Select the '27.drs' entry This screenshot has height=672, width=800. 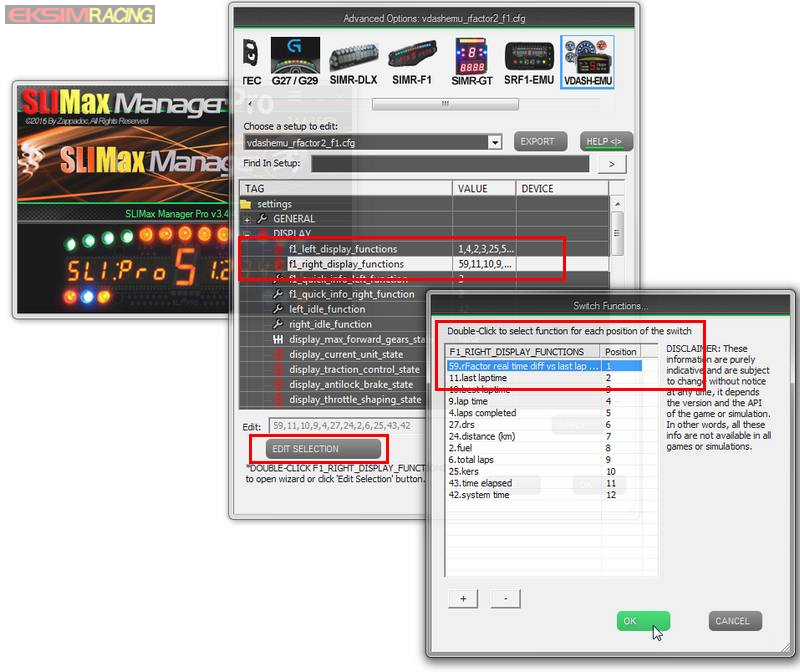pyautogui.click(x=544, y=425)
